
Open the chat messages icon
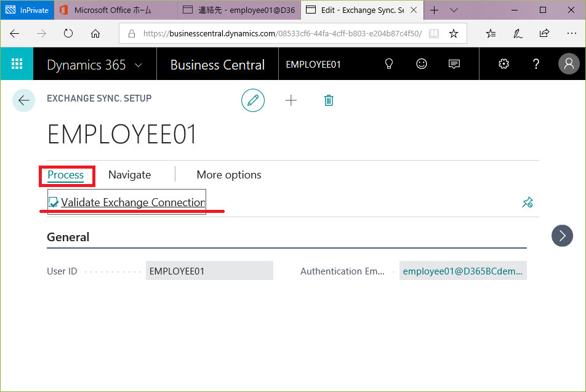click(x=454, y=64)
